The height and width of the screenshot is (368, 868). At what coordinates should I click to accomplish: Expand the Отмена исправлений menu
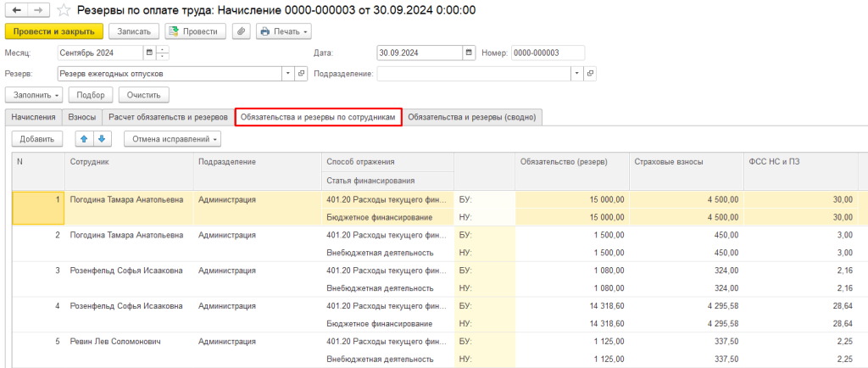(x=173, y=138)
